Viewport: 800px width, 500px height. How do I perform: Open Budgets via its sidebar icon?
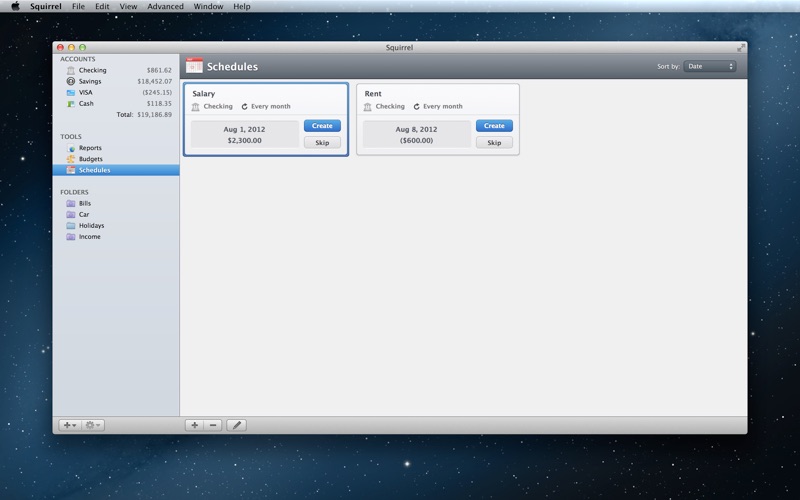[x=70, y=159]
